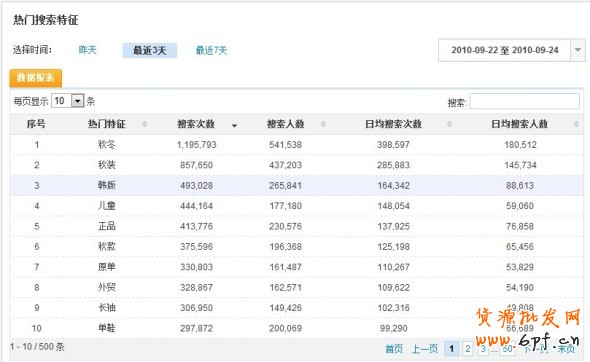This screenshot has width=590, height=362.
Task: Go to 首页 first page link
Action: pyautogui.click(x=394, y=349)
